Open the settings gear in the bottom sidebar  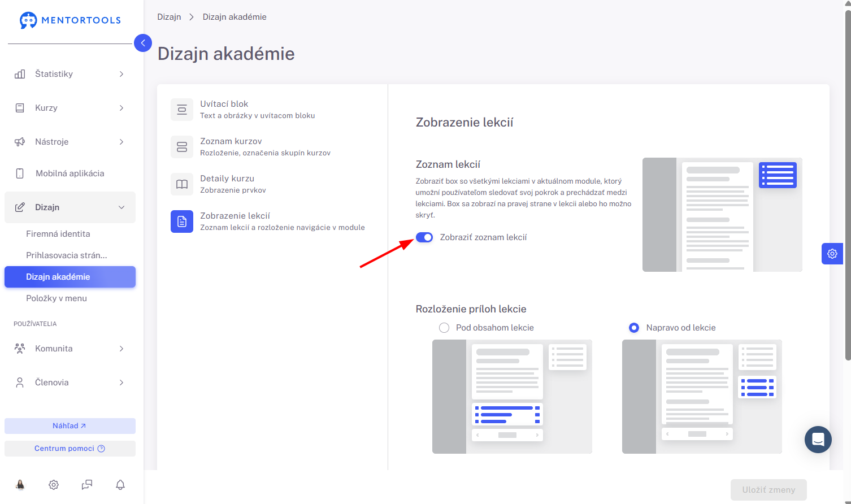coord(54,485)
